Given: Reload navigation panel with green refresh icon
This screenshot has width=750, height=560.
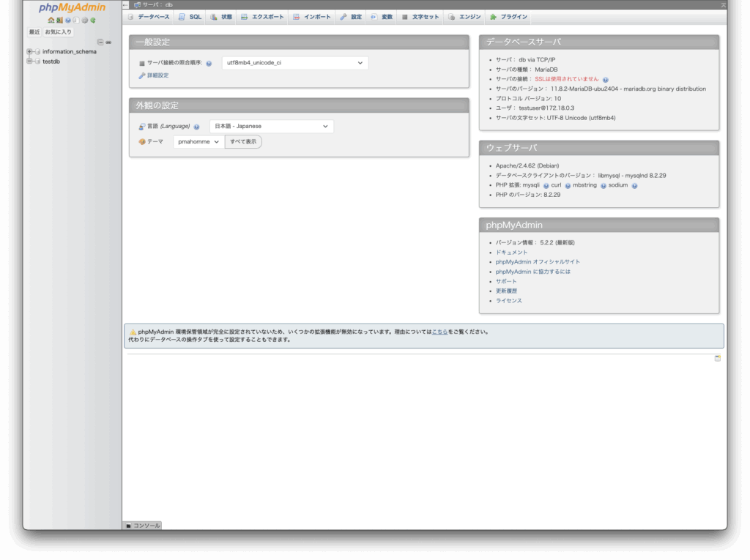Looking at the screenshot, I should (93, 20).
